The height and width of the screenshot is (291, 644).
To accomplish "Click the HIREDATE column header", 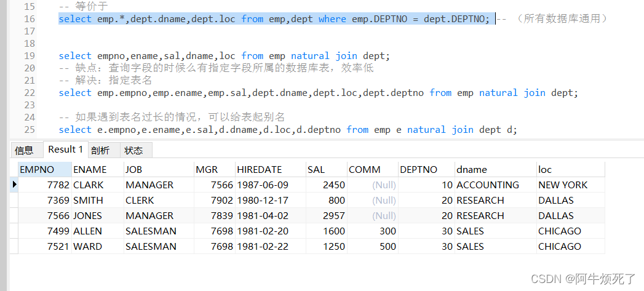I will [x=270, y=169].
